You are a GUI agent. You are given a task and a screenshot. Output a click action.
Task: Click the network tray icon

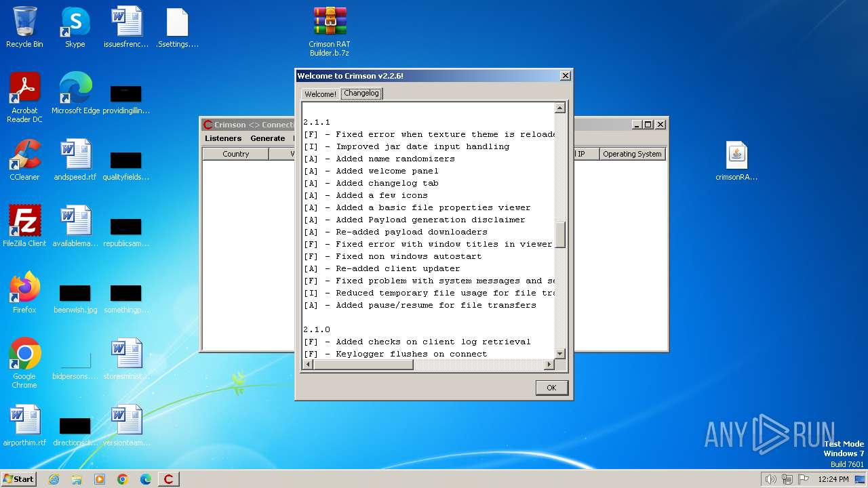[x=787, y=479]
